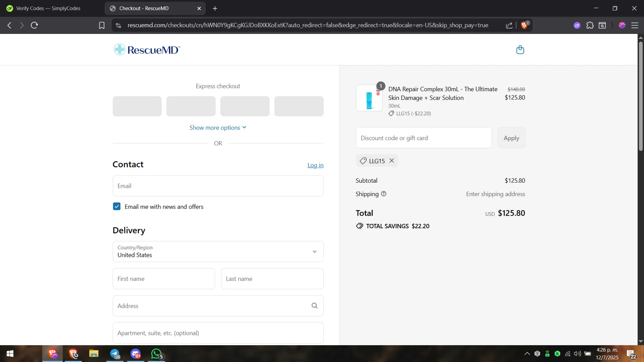Reload the checkout page

coord(34,25)
